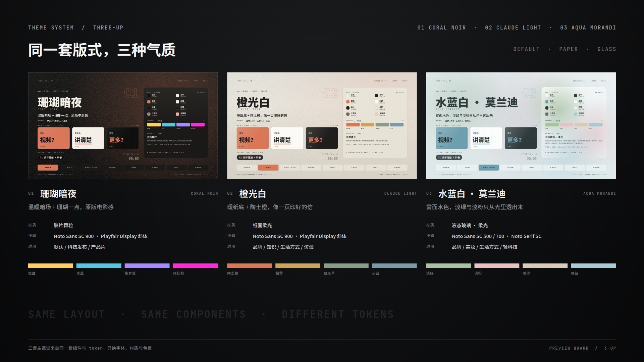
Task: Pick the 淡粉 light pink color swatch
Action: [x=497, y=266]
